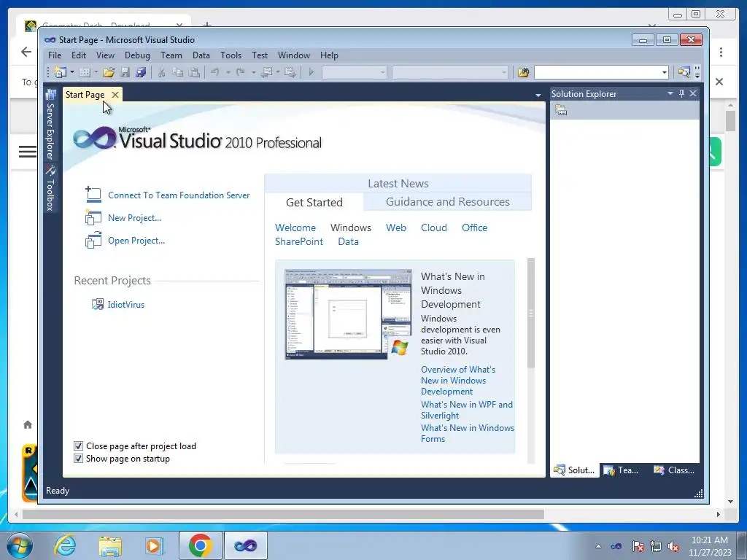The image size is (747, 560).
Task: Click the Start Page content vertical scrollbar
Action: pos(531,313)
